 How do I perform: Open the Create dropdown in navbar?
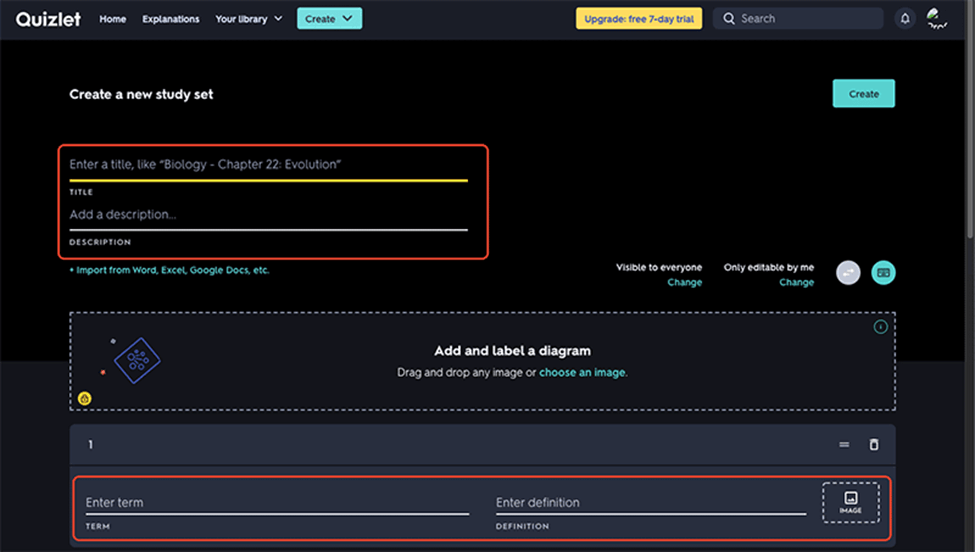329,19
